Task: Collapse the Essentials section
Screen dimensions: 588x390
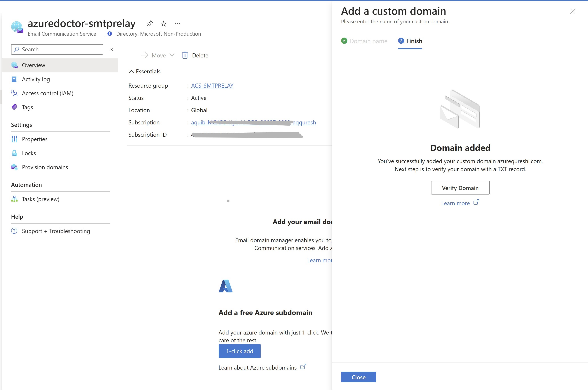Action: [131, 72]
